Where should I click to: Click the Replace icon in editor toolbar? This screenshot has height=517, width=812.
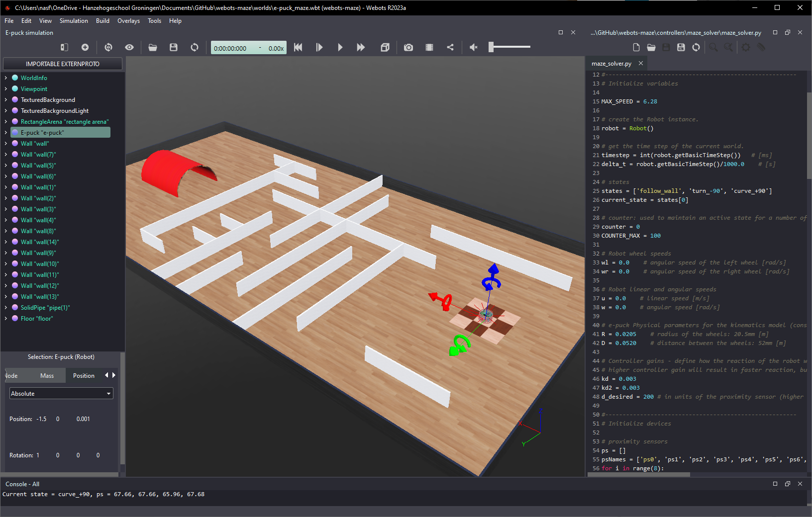tap(728, 47)
